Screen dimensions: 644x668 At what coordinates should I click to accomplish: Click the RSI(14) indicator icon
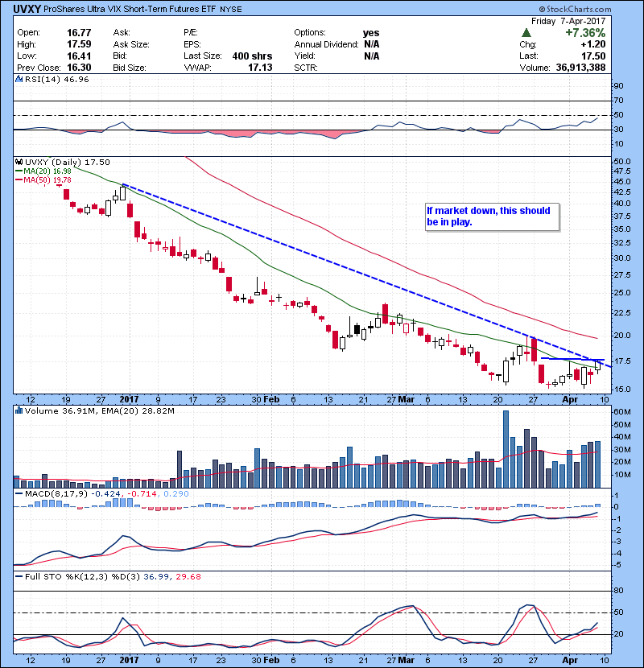pyautogui.click(x=19, y=79)
